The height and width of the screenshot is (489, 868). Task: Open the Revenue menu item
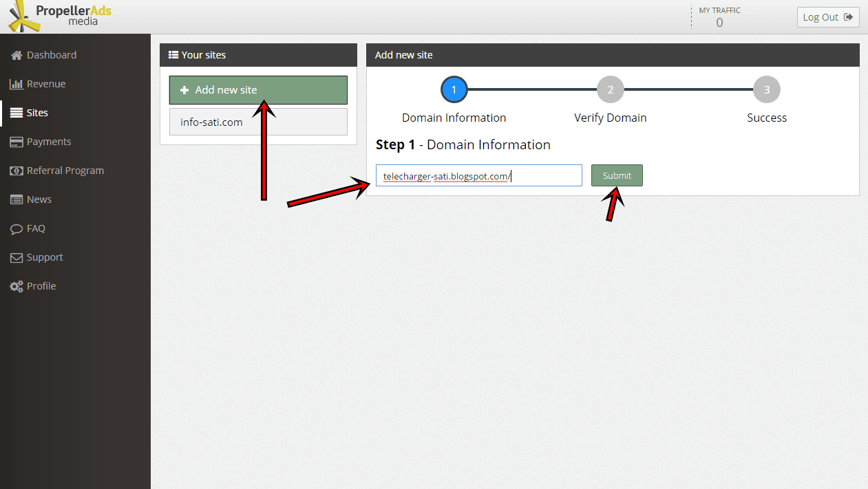coord(46,84)
